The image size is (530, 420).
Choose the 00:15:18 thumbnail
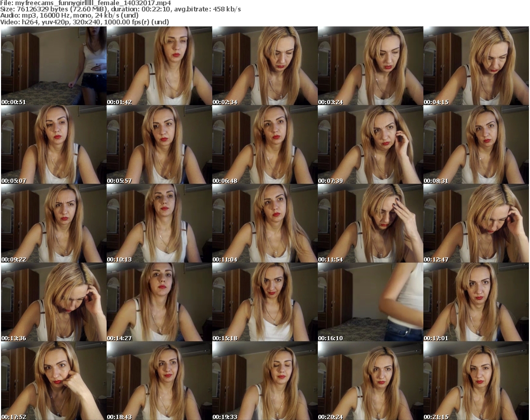click(x=264, y=302)
